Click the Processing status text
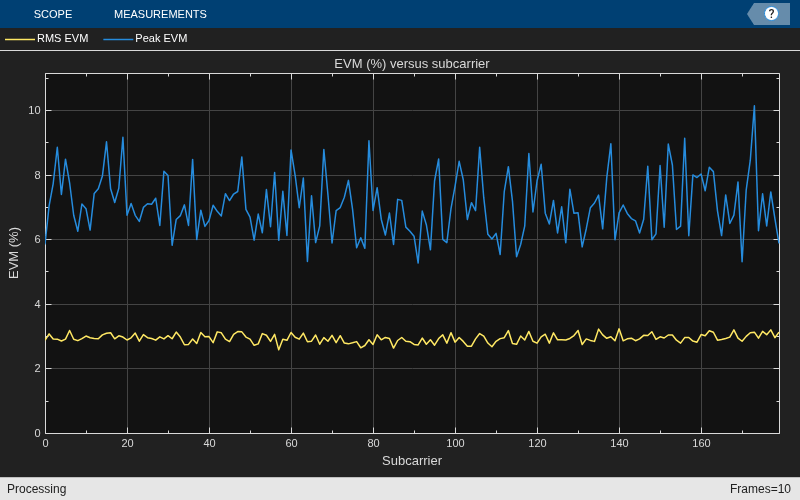The width and height of the screenshot is (800, 500). 37,489
